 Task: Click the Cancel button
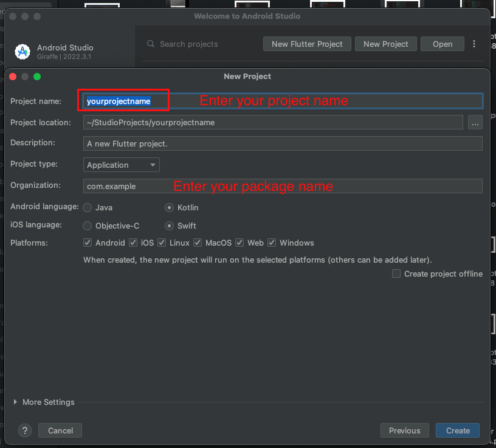[60, 430]
